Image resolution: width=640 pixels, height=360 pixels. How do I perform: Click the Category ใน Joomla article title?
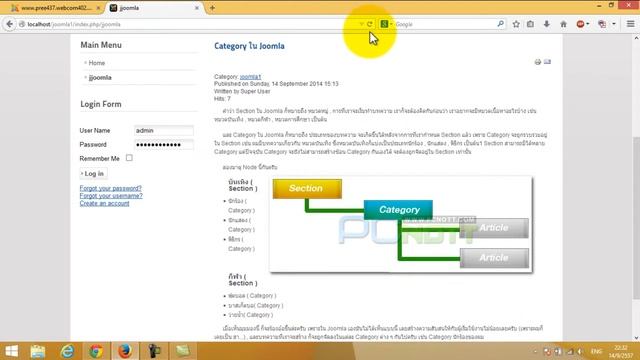point(249,46)
